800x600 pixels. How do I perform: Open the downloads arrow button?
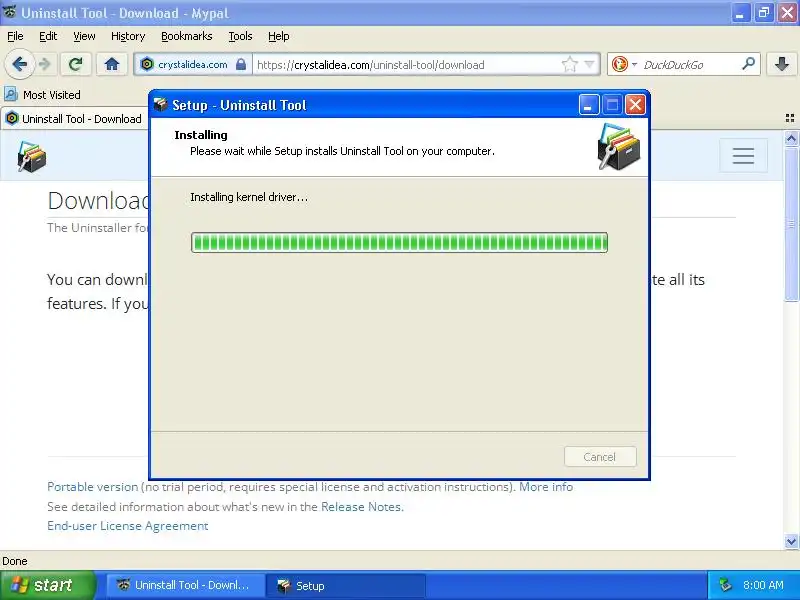782,64
